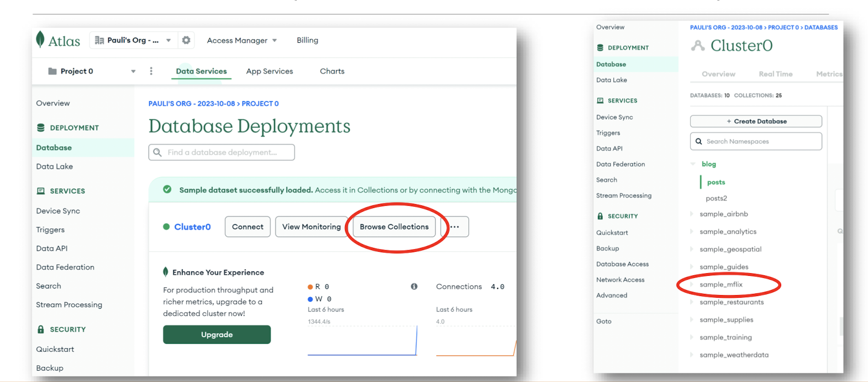Expand the sample_guides database arrow
The height and width of the screenshot is (382, 868).
691,267
